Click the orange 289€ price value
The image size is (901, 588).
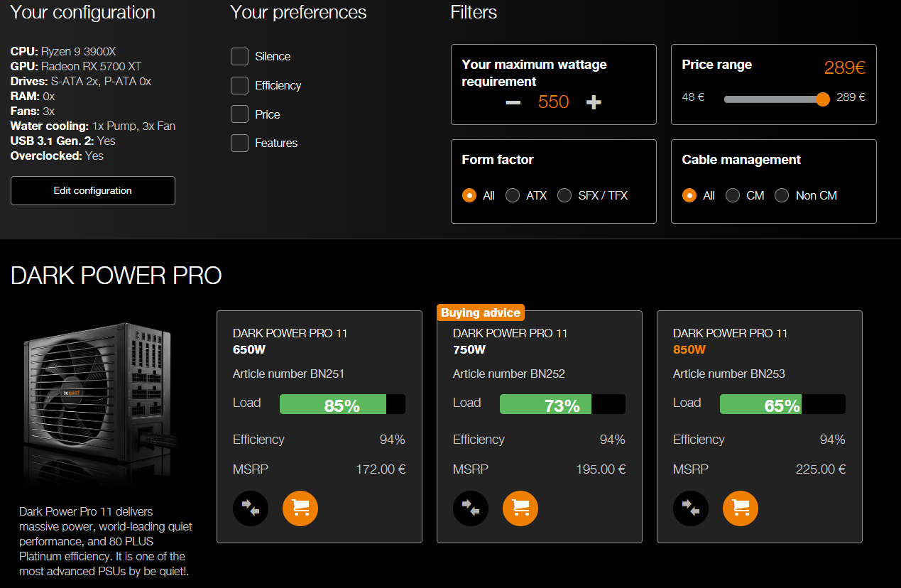coord(845,68)
